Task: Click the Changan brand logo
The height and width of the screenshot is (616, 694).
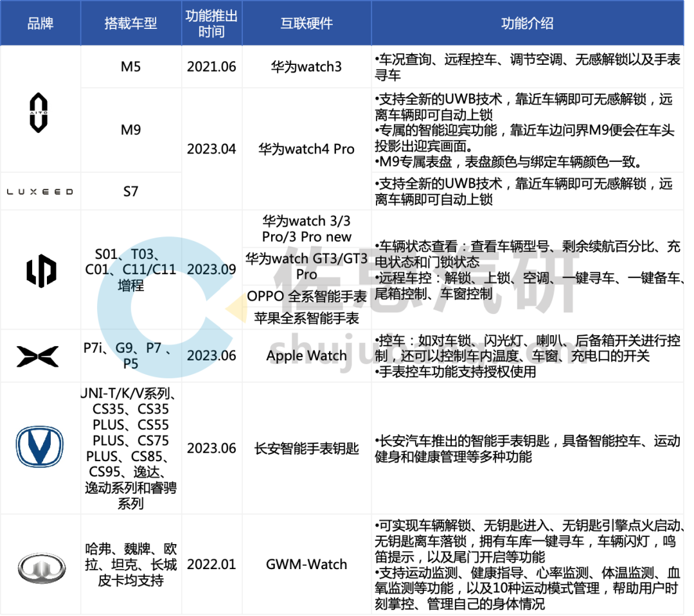Action: tap(40, 447)
